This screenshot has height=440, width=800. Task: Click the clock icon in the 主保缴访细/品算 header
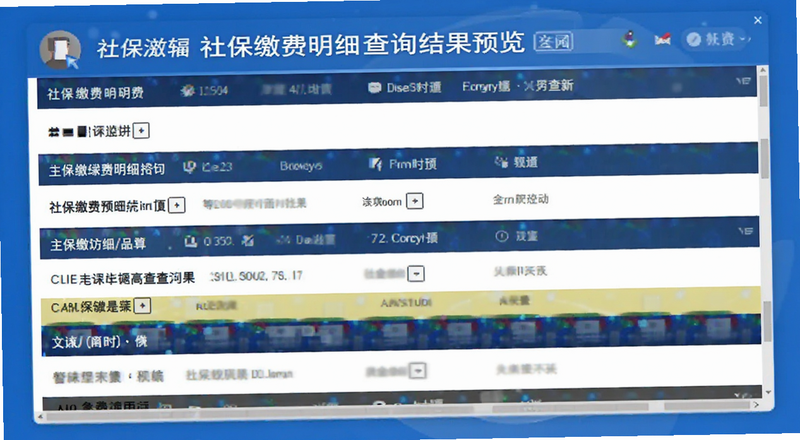point(502,236)
